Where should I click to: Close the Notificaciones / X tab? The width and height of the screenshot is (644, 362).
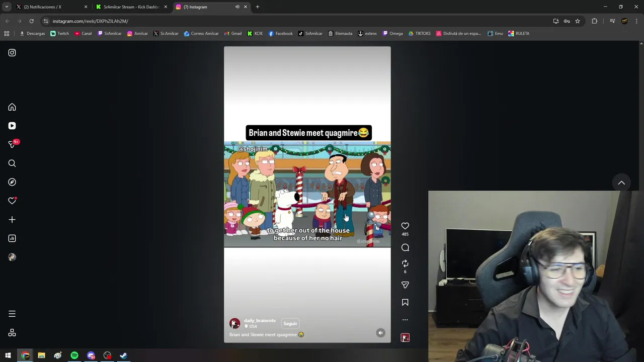pos(86,7)
